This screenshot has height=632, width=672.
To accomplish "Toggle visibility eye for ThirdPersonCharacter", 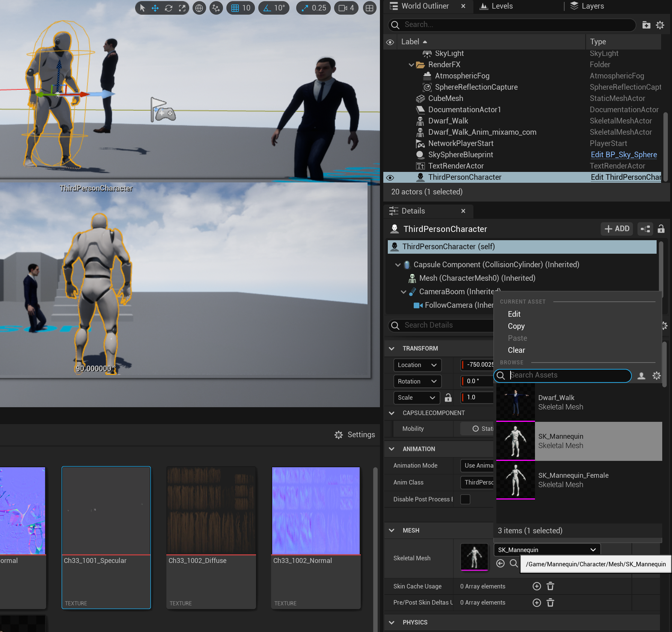I will [x=390, y=178].
